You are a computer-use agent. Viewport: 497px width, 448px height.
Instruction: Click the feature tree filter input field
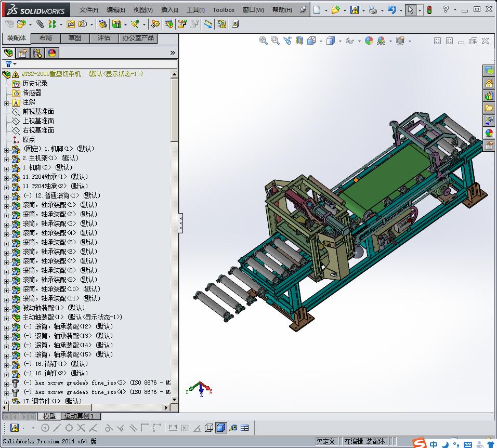[x=94, y=64]
